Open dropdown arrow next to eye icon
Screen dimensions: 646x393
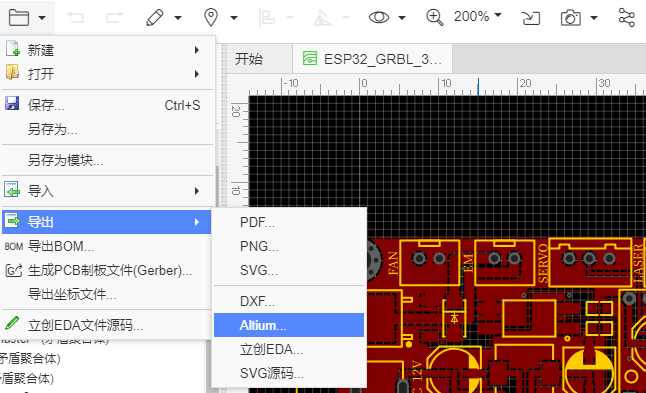[x=402, y=18]
